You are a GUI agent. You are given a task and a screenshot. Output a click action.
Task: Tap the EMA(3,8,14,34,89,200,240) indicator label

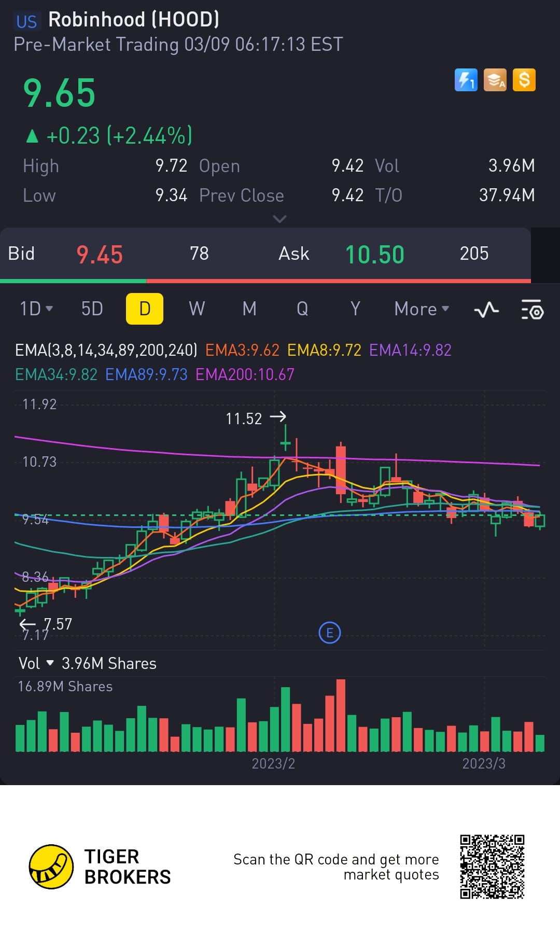point(106,350)
